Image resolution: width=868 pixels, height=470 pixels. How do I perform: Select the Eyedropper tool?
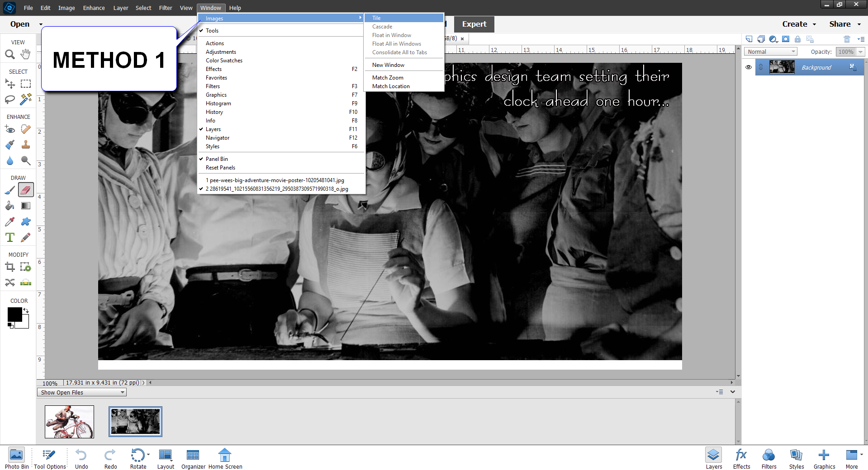coord(10,221)
